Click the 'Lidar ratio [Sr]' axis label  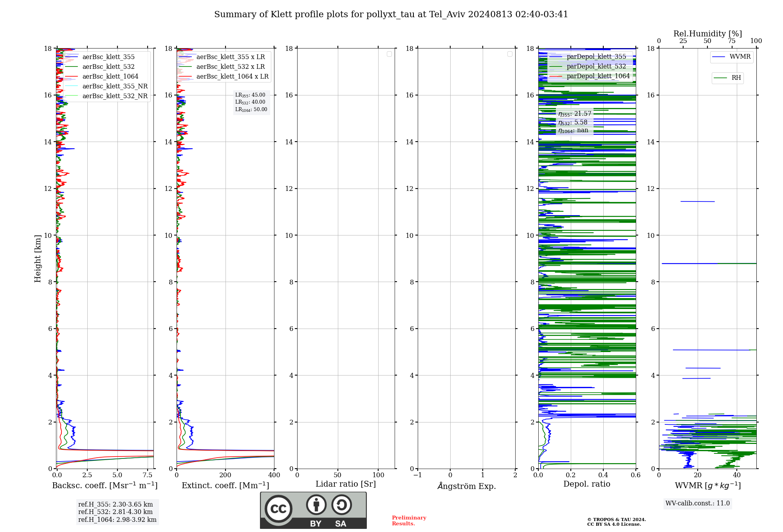[346, 484]
